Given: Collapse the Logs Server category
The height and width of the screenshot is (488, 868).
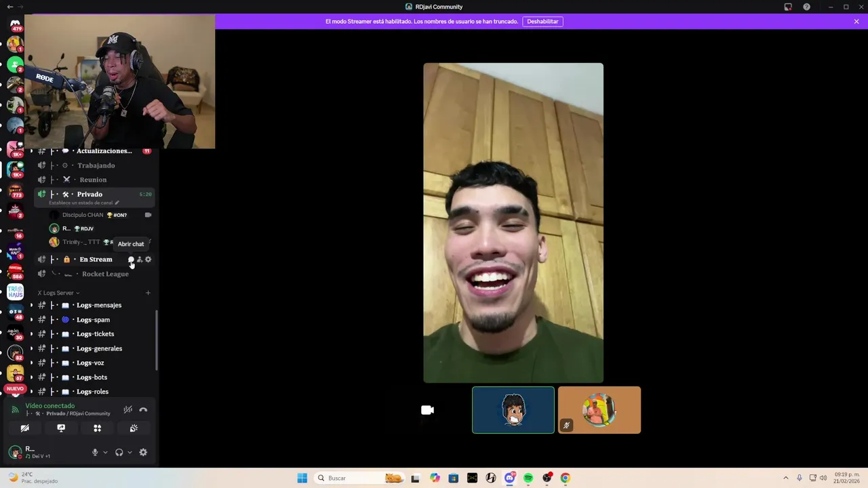Looking at the screenshot, I should [x=58, y=293].
